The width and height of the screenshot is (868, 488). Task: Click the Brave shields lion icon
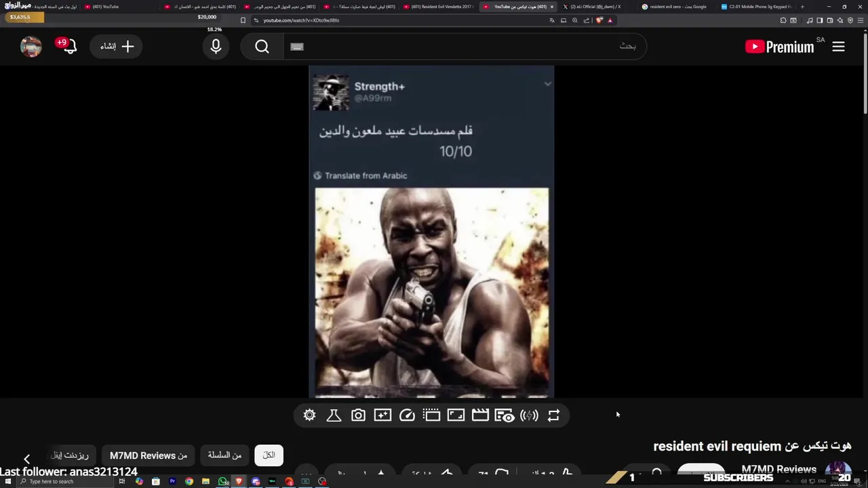point(599,20)
